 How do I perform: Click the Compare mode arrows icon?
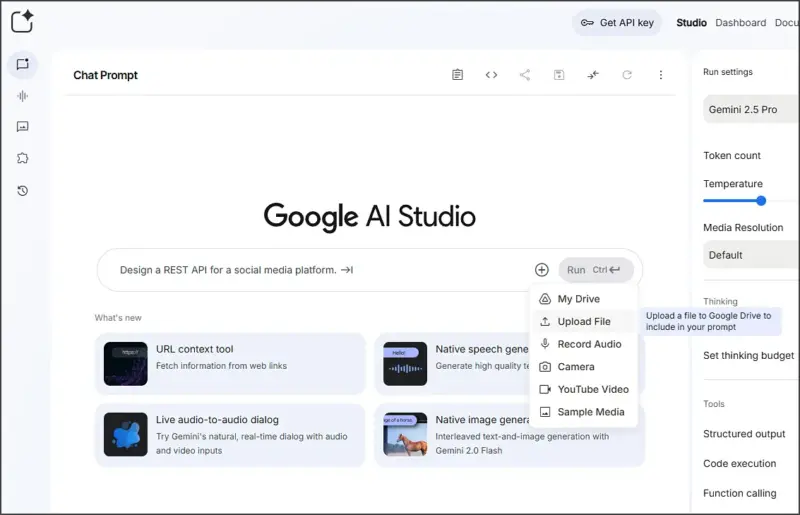pyautogui.click(x=593, y=75)
